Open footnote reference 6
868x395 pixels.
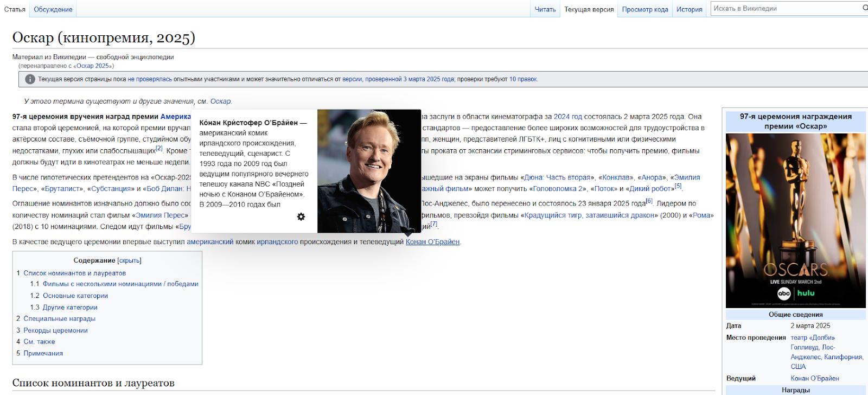pos(649,201)
